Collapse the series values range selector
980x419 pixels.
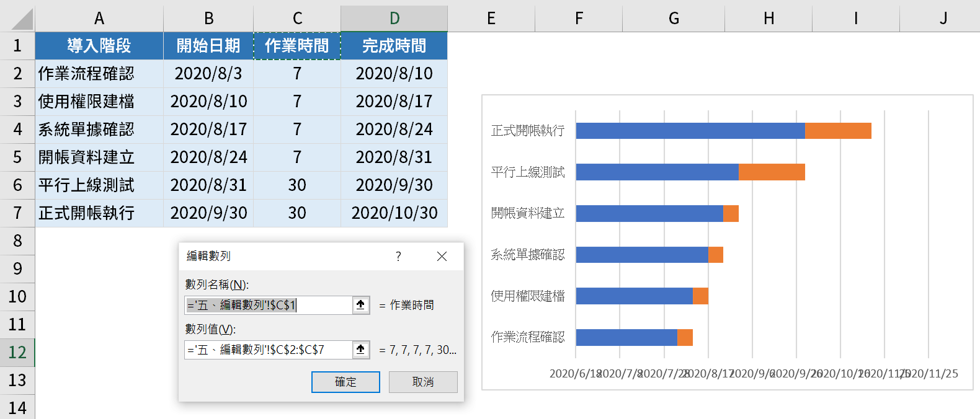point(361,350)
